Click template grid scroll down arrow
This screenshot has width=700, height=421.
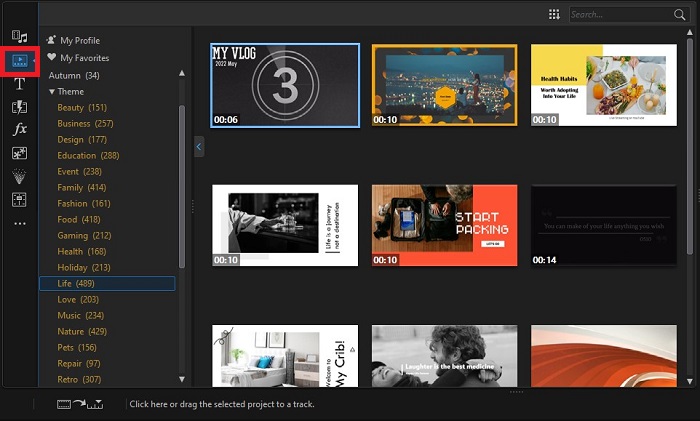coord(690,381)
